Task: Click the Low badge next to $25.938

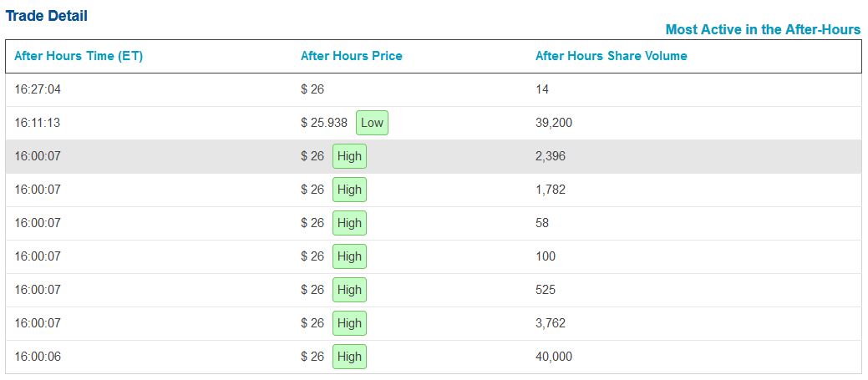Action: 372,123
